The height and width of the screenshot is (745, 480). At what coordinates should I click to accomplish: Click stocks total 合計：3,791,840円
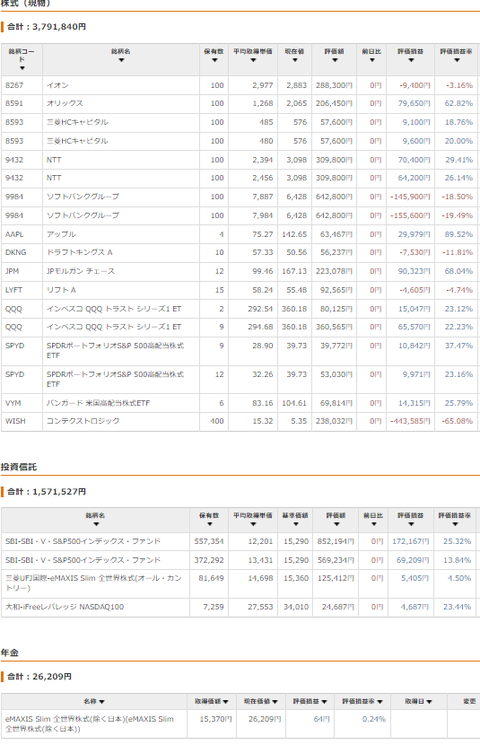point(47,27)
